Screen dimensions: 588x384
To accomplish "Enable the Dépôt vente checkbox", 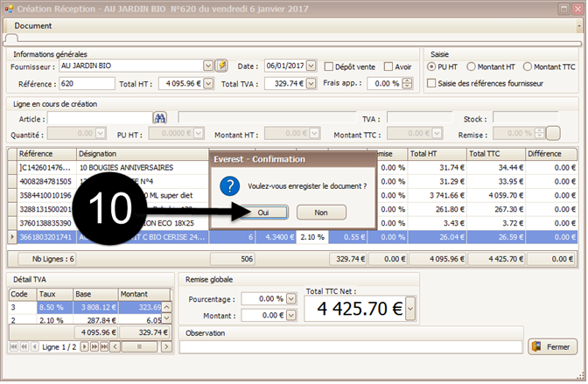I will (x=328, y=66).
